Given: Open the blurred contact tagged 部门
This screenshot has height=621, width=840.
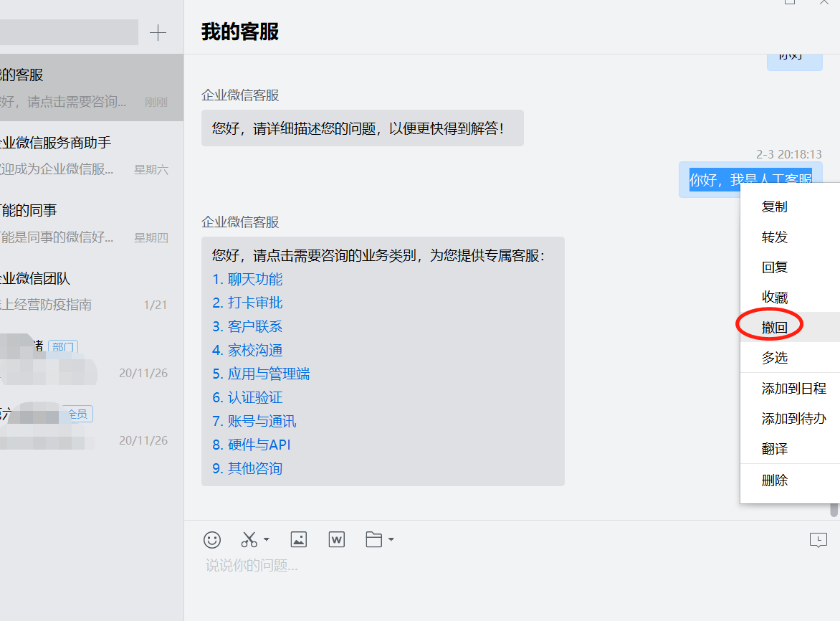Looking at the screenshot, I should [92, 359].
